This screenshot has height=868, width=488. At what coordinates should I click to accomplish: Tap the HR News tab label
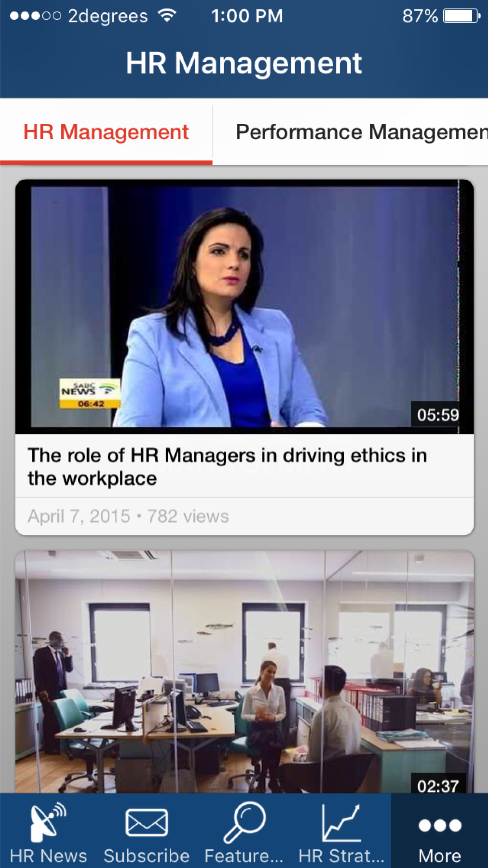(x=48, y=856)
